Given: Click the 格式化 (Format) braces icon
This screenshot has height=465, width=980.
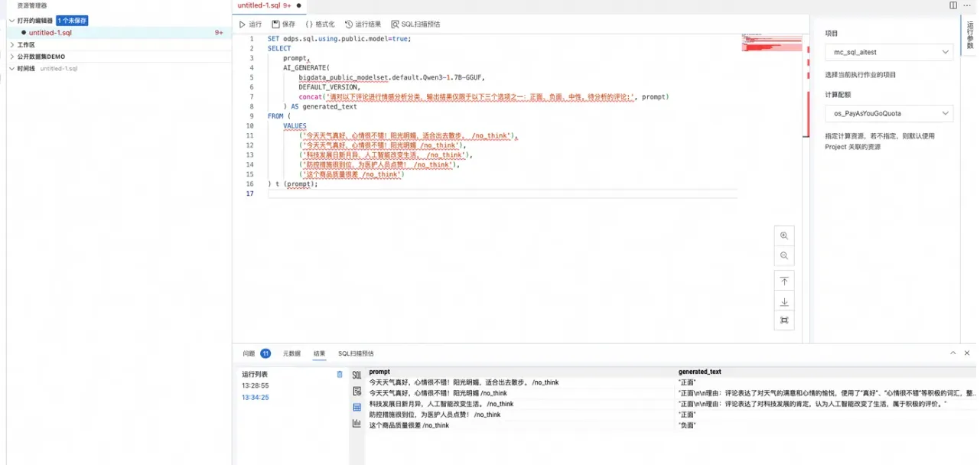Looking at the screenshot, I should point(309,24).
